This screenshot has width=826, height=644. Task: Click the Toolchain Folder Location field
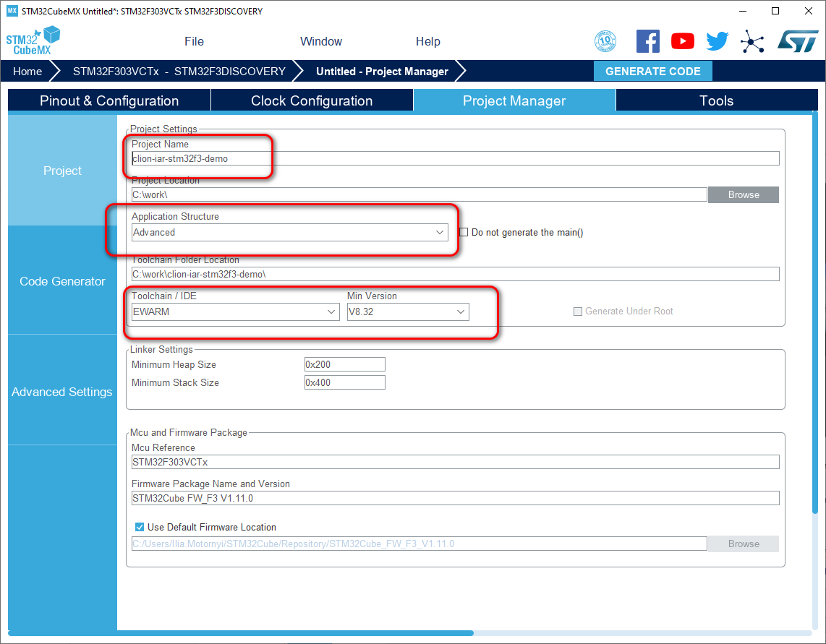455,275
